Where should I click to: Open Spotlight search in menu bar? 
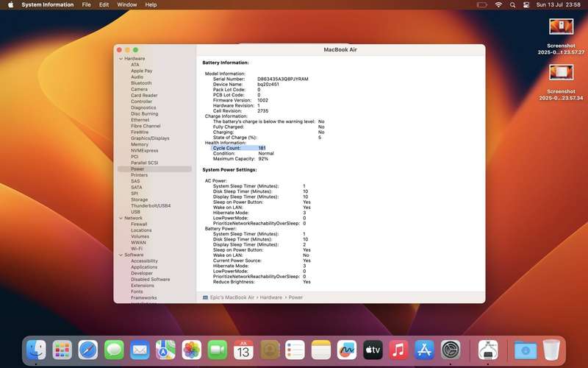pyautogui.click(x=512, y=5)
